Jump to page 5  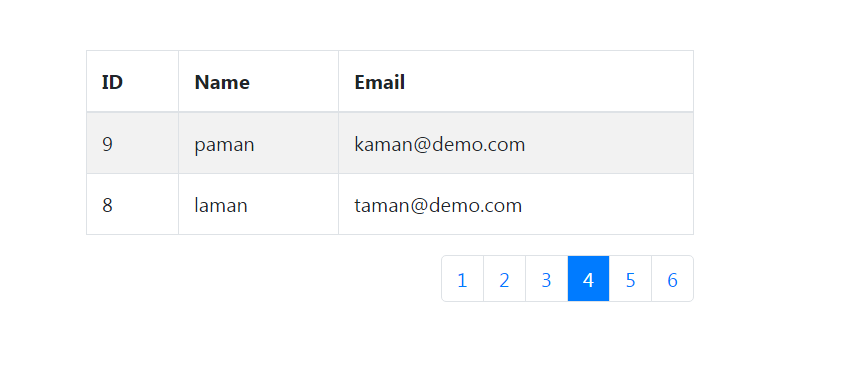(630, 278)
